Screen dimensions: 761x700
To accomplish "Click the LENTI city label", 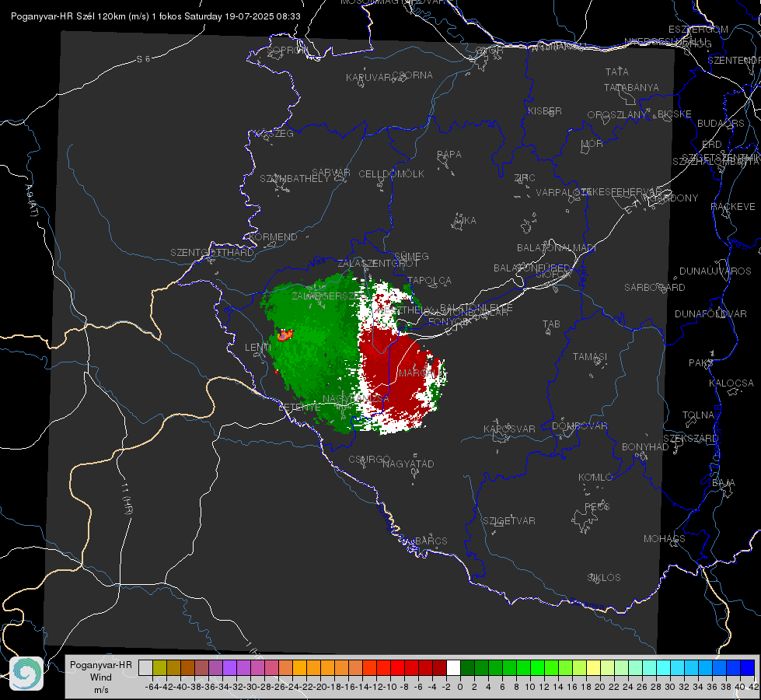I will point(258,348).
